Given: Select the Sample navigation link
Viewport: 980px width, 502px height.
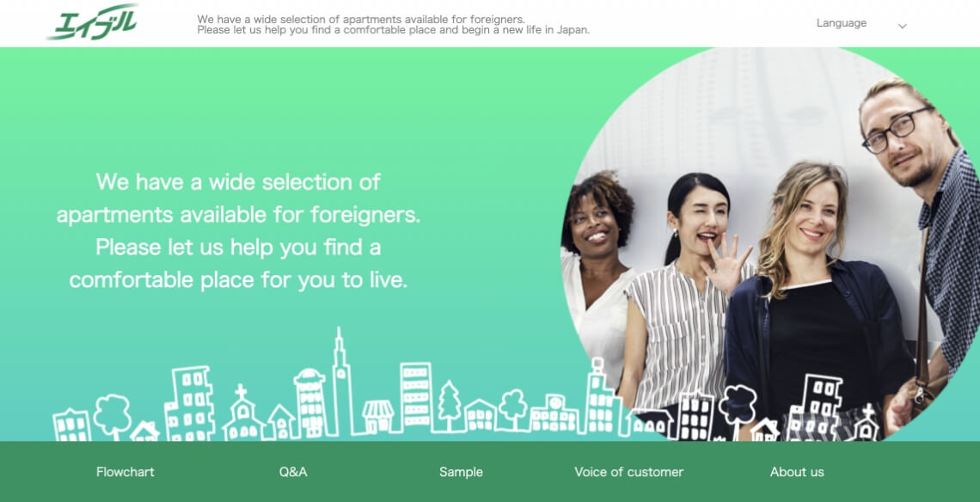Looking at the screenshot, I should 462,472.
